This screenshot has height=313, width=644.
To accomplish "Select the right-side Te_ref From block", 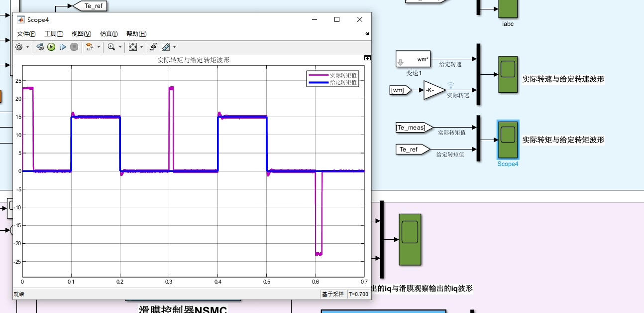I will click(x=413, y=149).
